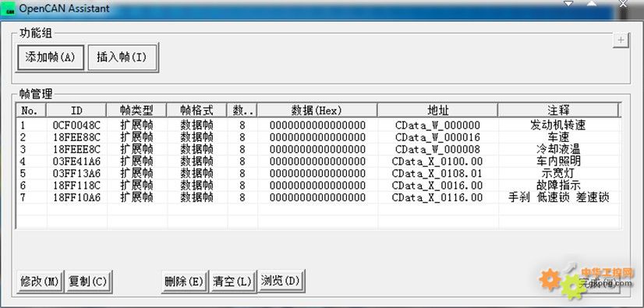
Task: Click the 冷却液温 comment cell
Action: coord(558,149)
